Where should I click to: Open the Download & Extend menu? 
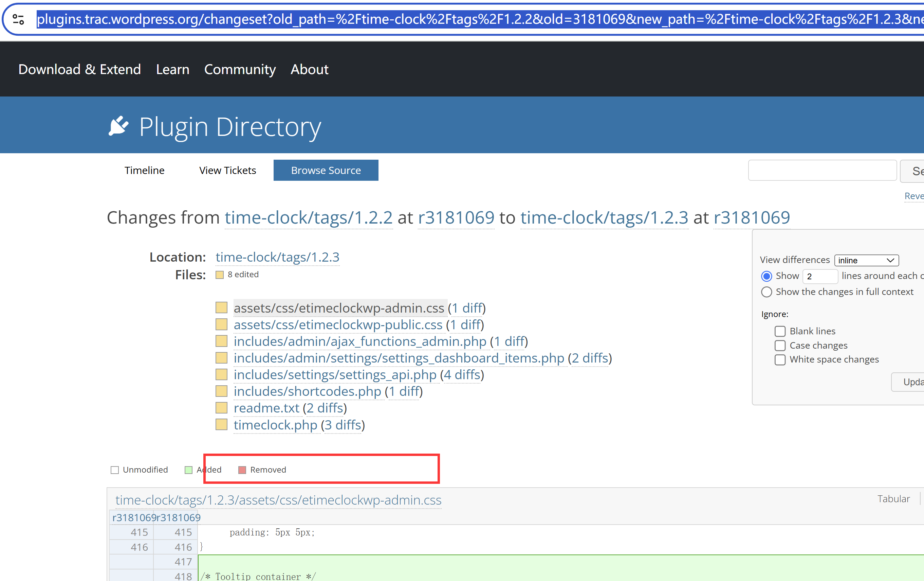pos(80,70)
